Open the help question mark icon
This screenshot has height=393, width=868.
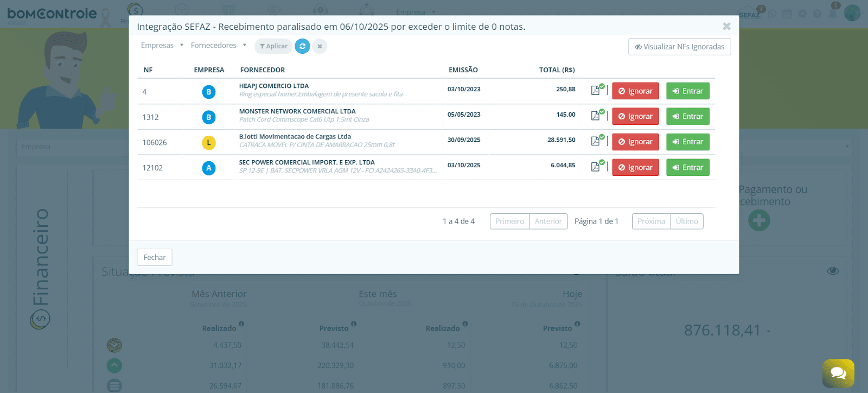click(x=817, y=14)
